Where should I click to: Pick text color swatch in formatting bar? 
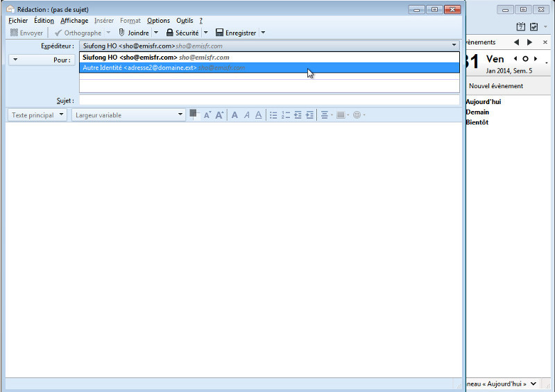point(194,114)
